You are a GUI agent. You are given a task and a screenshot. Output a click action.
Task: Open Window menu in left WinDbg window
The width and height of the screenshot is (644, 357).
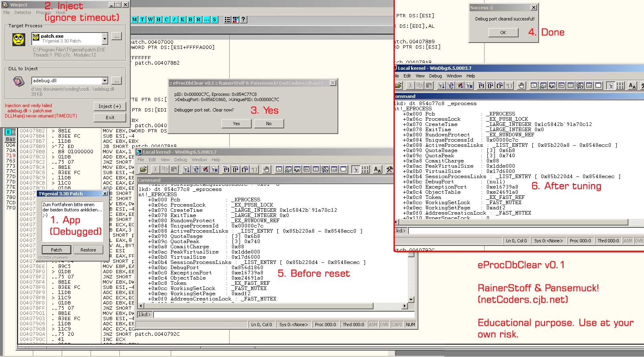(199, 160)
